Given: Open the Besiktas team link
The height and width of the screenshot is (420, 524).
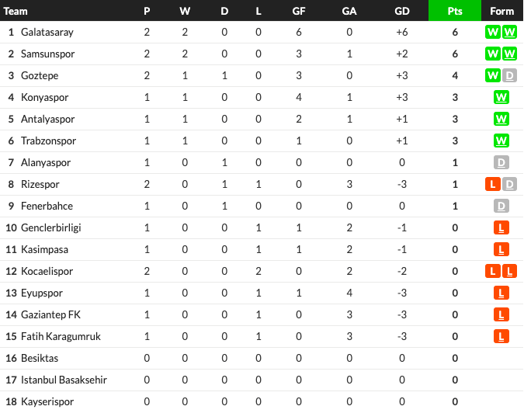Looking at the screenshot, I should click(40, 358).
